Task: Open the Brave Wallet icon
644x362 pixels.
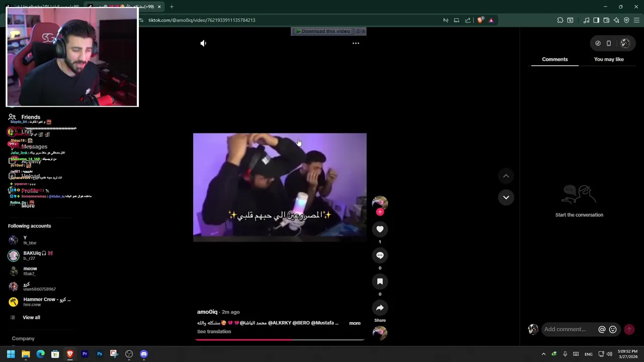Action: [x=606, y=20]
